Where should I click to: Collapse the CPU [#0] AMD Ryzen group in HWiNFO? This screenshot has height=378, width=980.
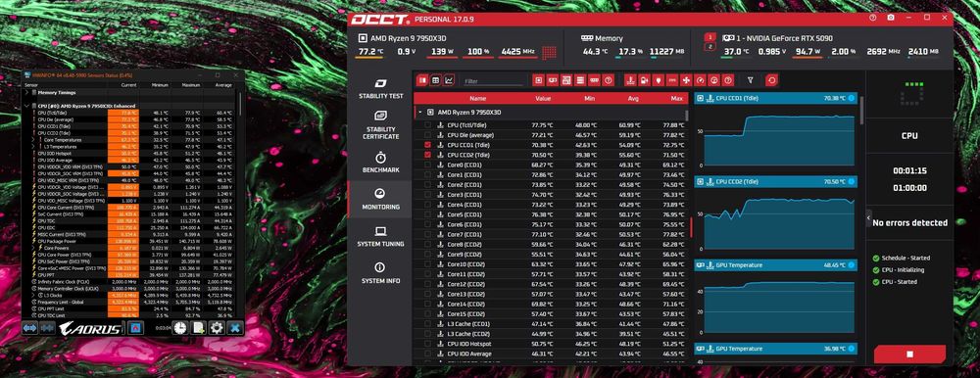pos(26,106)
